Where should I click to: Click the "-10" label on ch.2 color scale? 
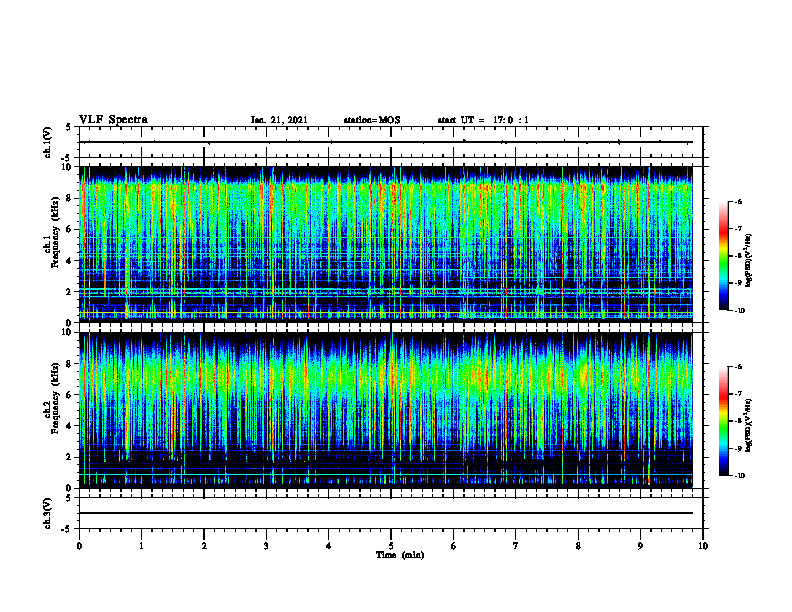coord(738,476)
